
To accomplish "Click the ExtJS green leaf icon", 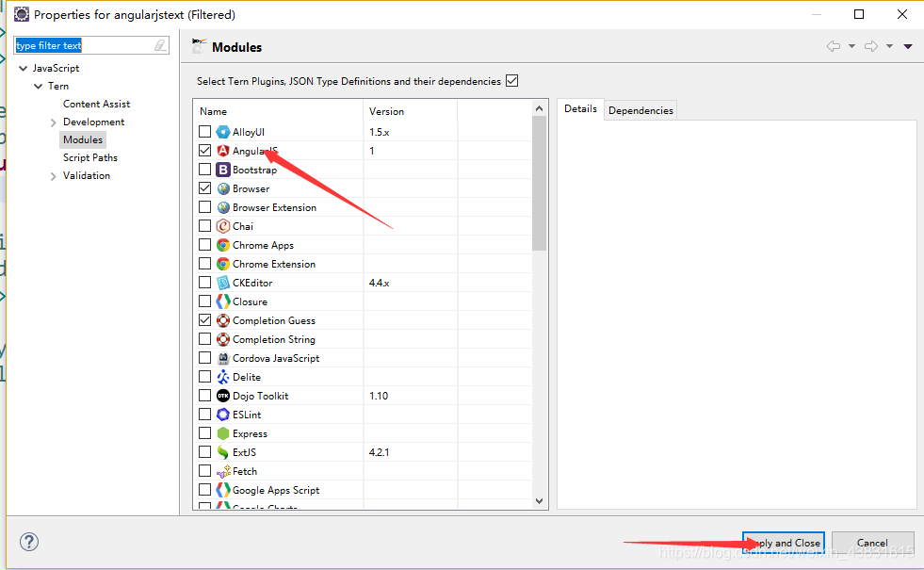I will click(x=222, y=452).
